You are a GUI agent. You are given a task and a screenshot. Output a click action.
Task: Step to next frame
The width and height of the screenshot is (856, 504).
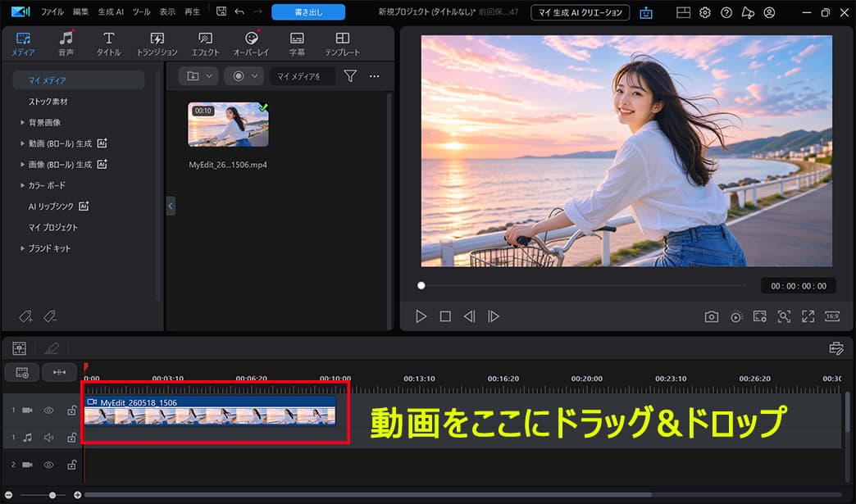click(494, 316)
